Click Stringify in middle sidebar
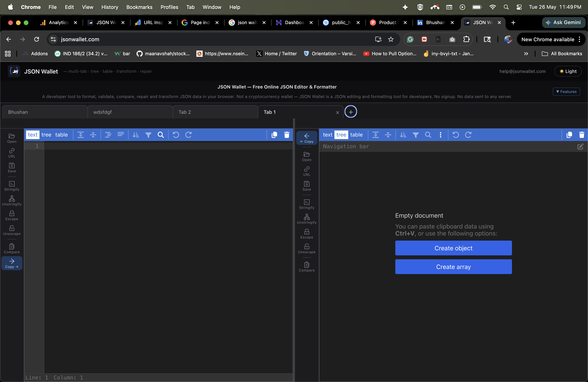588x382 pixels. coord(307,204)
